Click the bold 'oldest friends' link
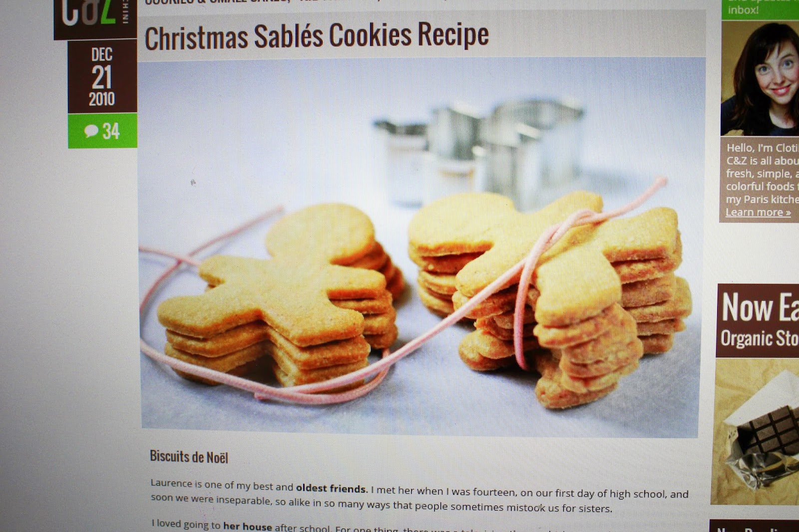Viewport: 799px width, 532px height. click(x=331, y=489)
